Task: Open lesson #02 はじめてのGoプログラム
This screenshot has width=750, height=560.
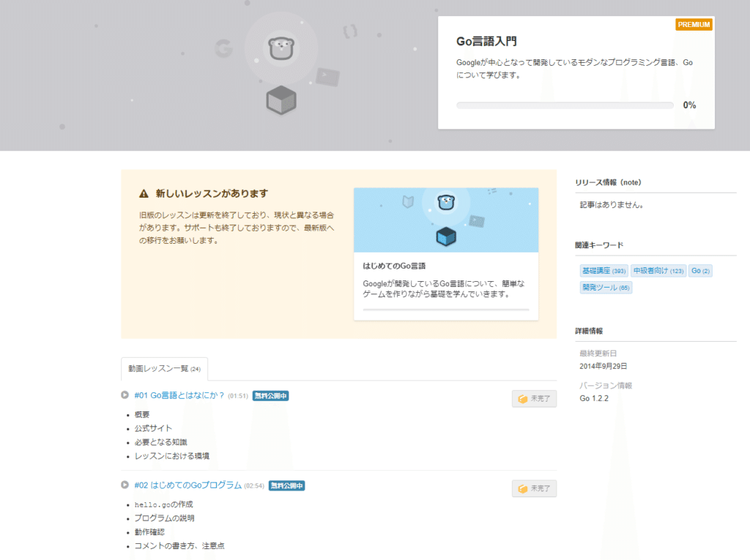Action: coord(187,485)
